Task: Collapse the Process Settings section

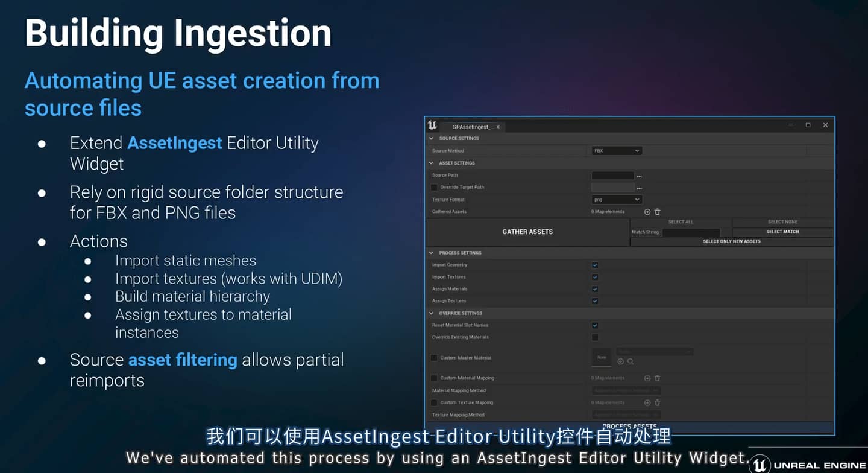Action: click(x=432, y=253)
